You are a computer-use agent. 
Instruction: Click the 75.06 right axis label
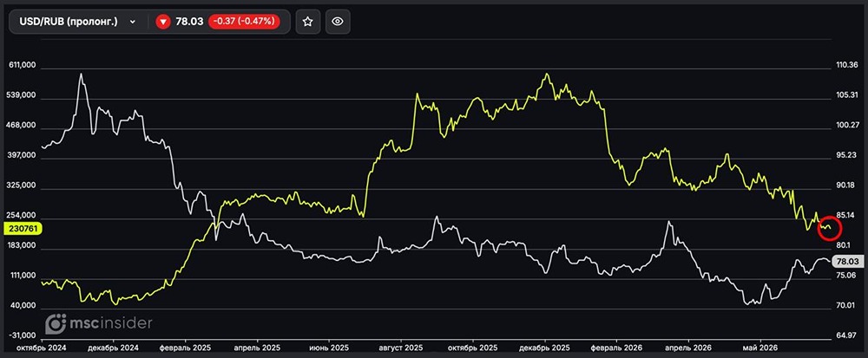(x=846, y=276)
